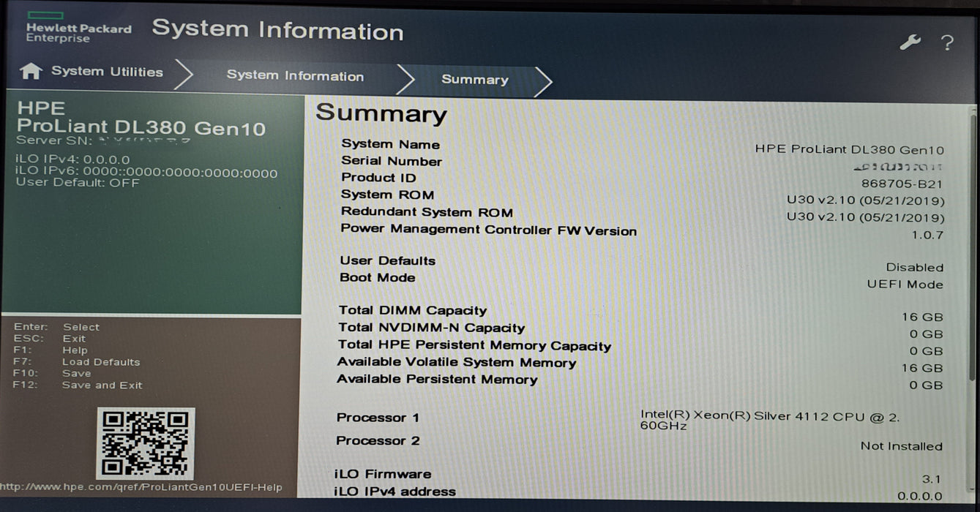Screen dimensions: 980x512
Task: Click the Processor 2 label
Action: click(x=378, y=440)
